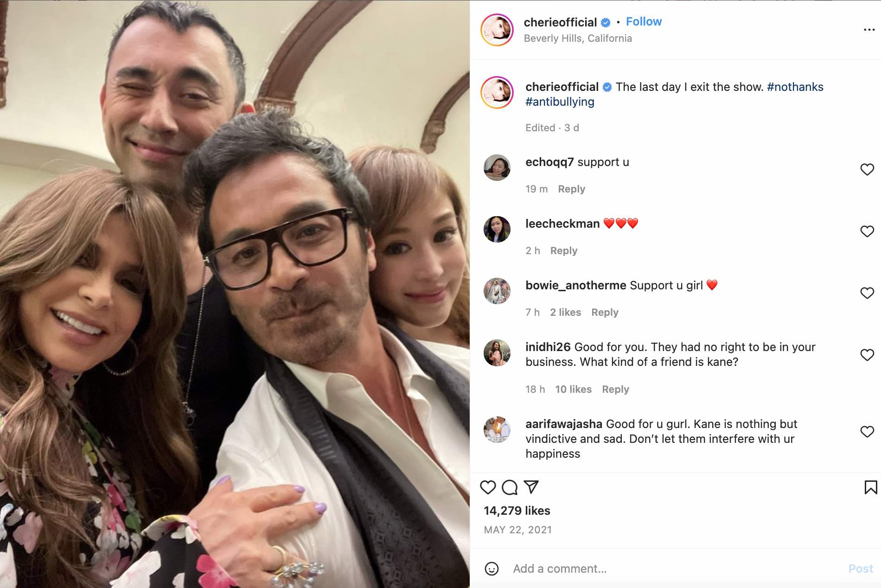Viewport: 881px width, 588px height.
Task: Open Beverly Hills, California location
Action: pyautogui.click(x=578, y=38)
